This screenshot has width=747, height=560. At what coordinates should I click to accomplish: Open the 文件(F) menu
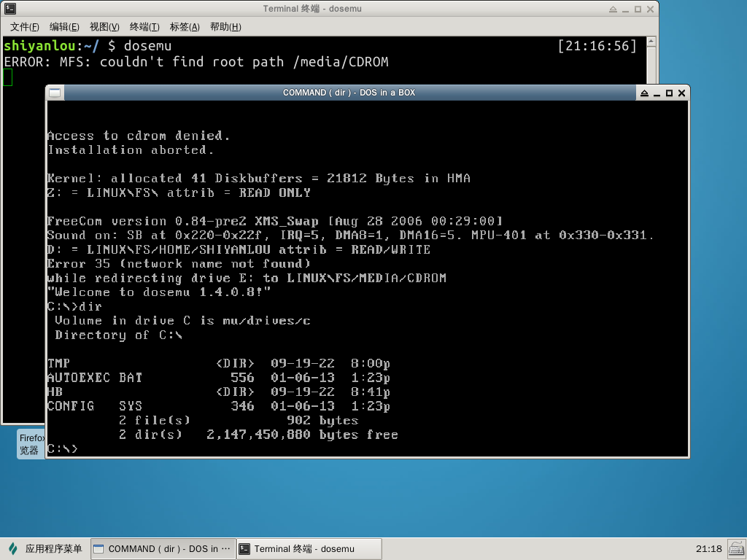(x=24, y=27)
